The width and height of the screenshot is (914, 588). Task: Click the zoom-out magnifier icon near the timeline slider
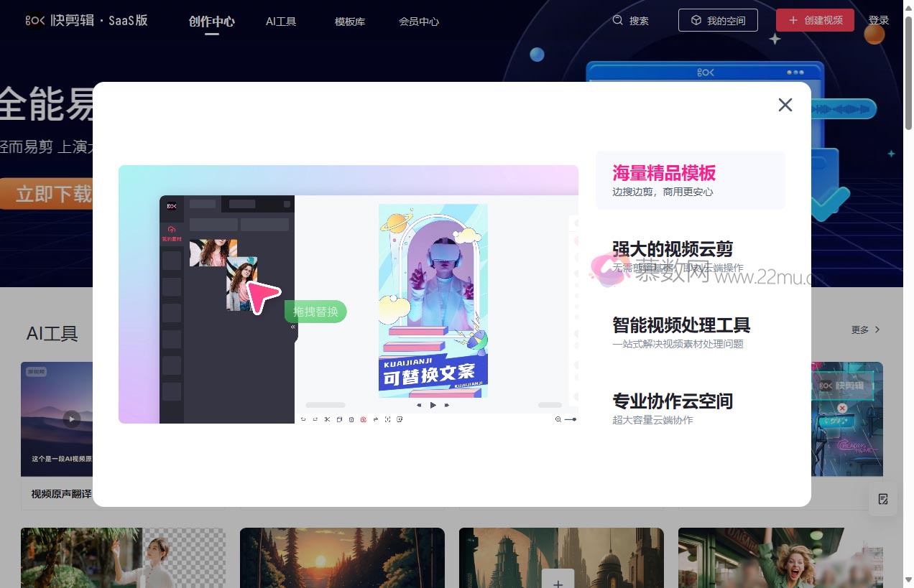(x=559, y=419)
